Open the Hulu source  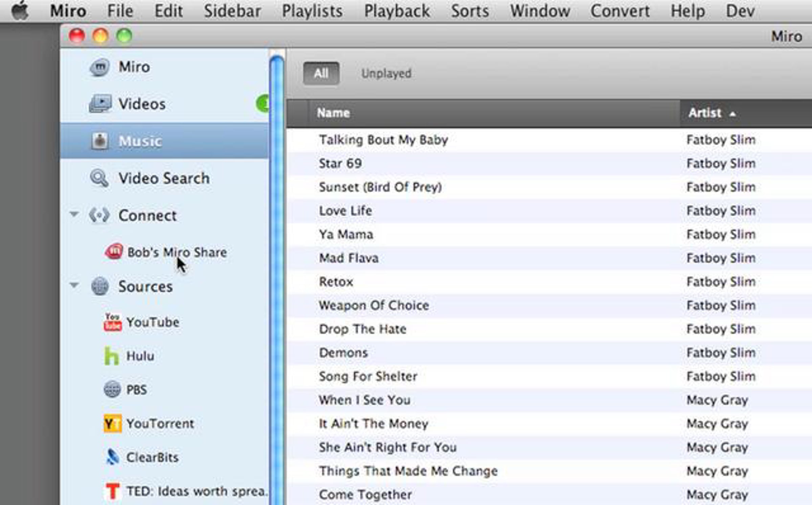pos(140,356)
